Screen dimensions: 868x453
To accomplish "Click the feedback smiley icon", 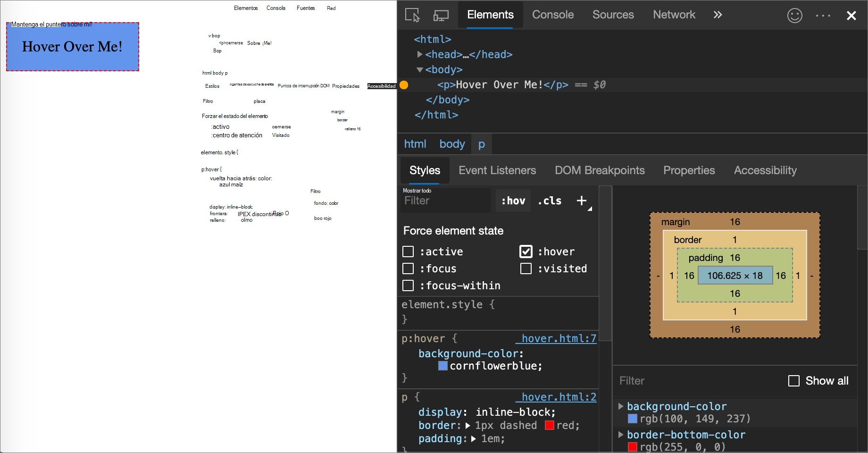I will [x=794, y=15].
